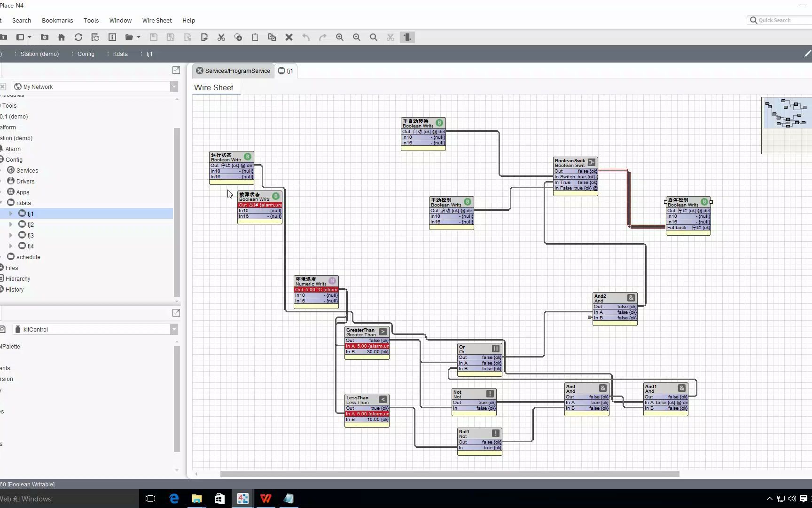
Task: Open the open-folder toolbar dropdown arrow
Action: coord(139,37)
